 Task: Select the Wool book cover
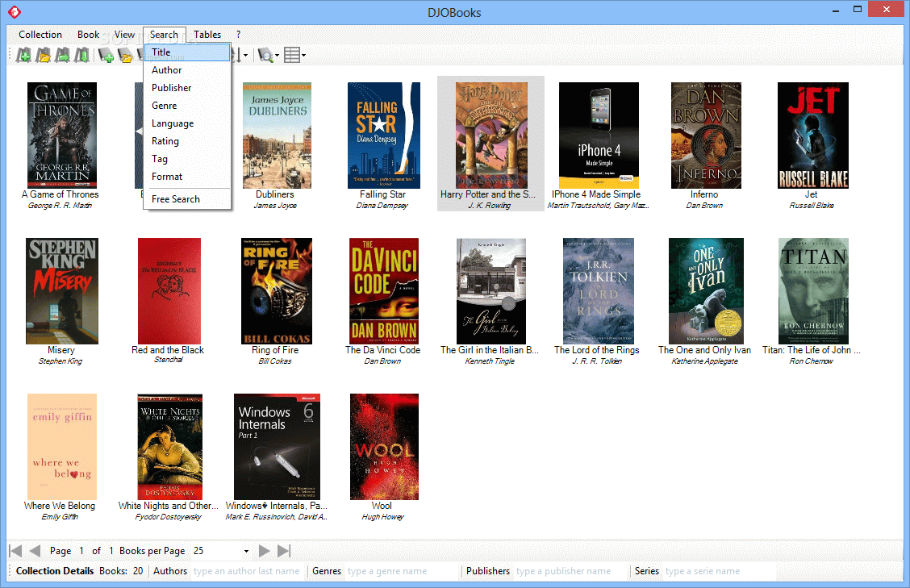click(384, 446)
